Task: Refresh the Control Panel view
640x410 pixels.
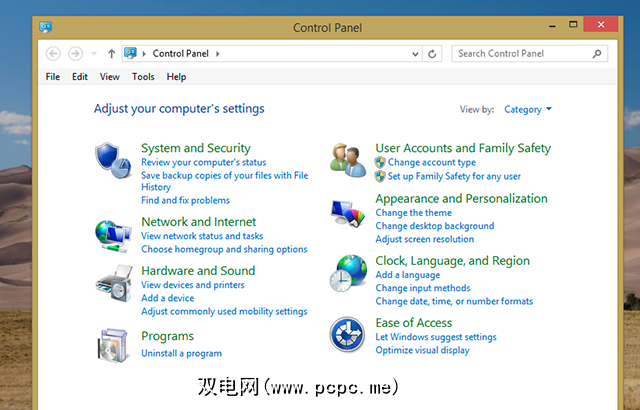Action: pos(432,54)
